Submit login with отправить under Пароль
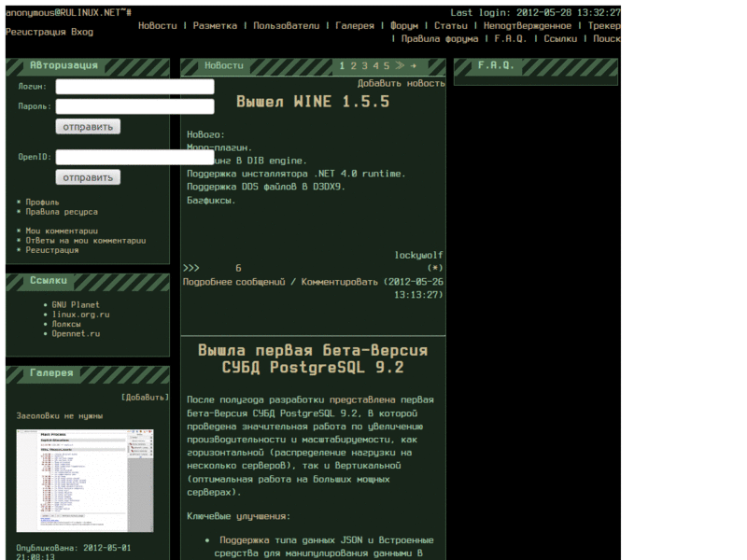The image size is (747, 560). (88, 127)
